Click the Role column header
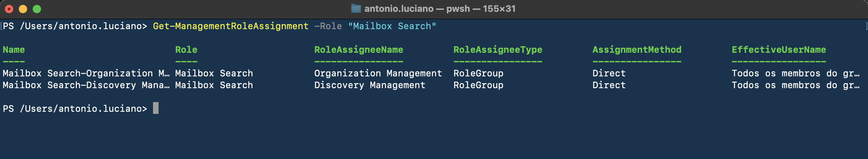 point(186,50)
